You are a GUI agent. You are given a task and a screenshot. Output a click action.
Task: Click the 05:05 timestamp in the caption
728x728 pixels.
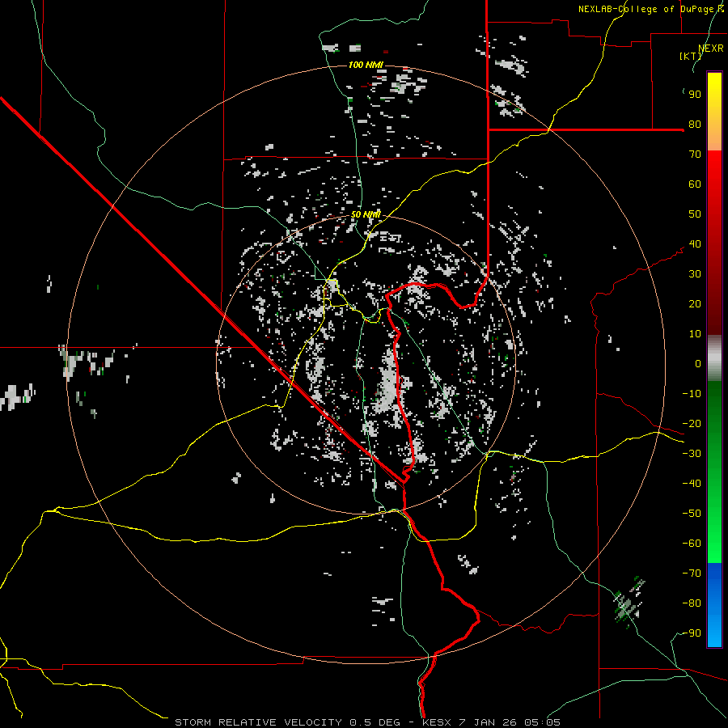[542, 722]
